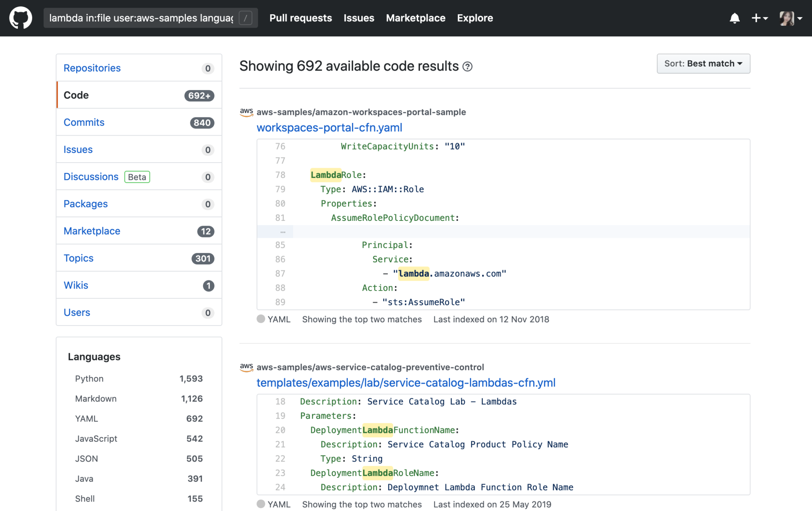Open service-catalog-lambdas-cfn.yml file
The width and height of the screenshot is (812, 511).
point(406,383)
